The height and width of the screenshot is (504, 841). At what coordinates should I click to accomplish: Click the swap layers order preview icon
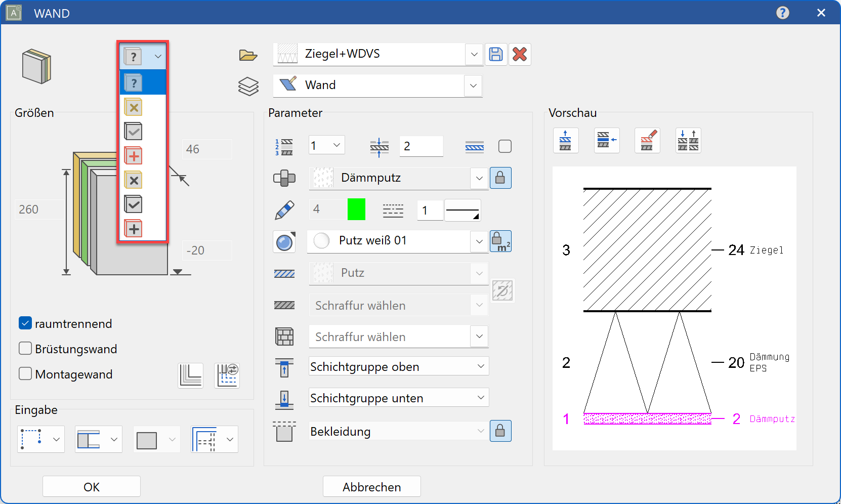click(688, 141)
